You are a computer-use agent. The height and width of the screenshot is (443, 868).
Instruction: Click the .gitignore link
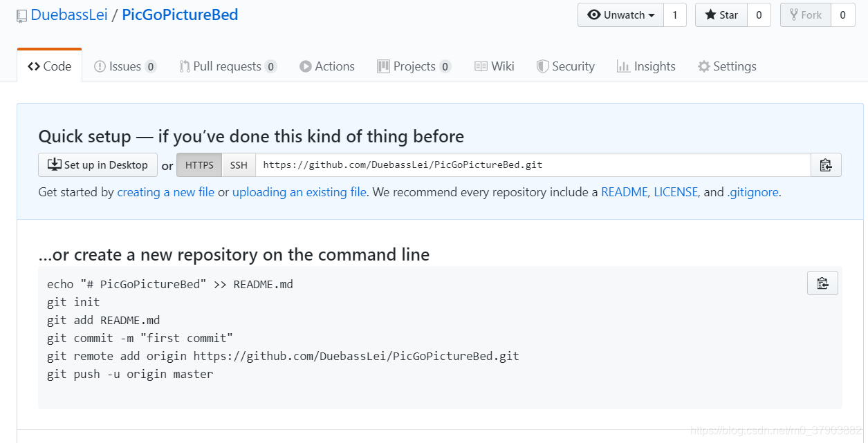point(752,192)
